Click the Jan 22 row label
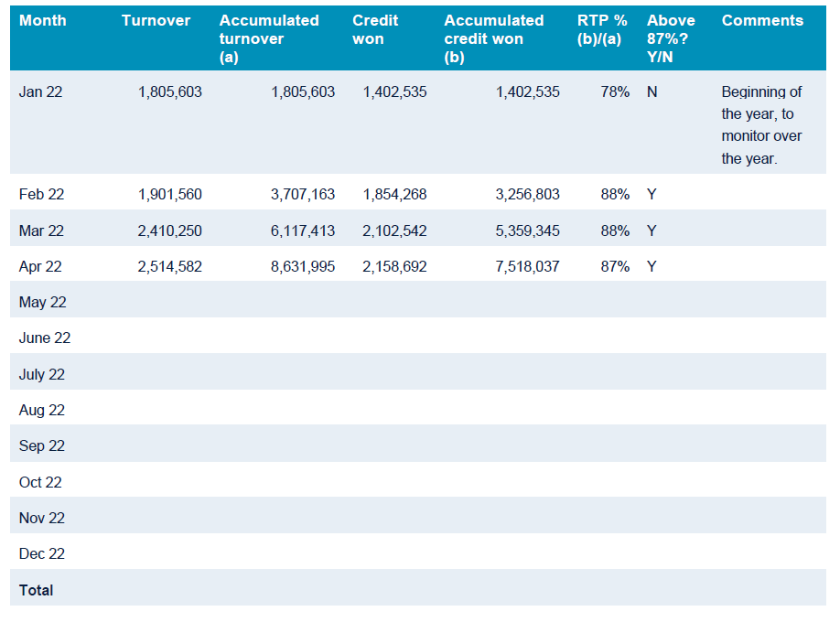The image size is (840, 622). (x=41, y=92)
